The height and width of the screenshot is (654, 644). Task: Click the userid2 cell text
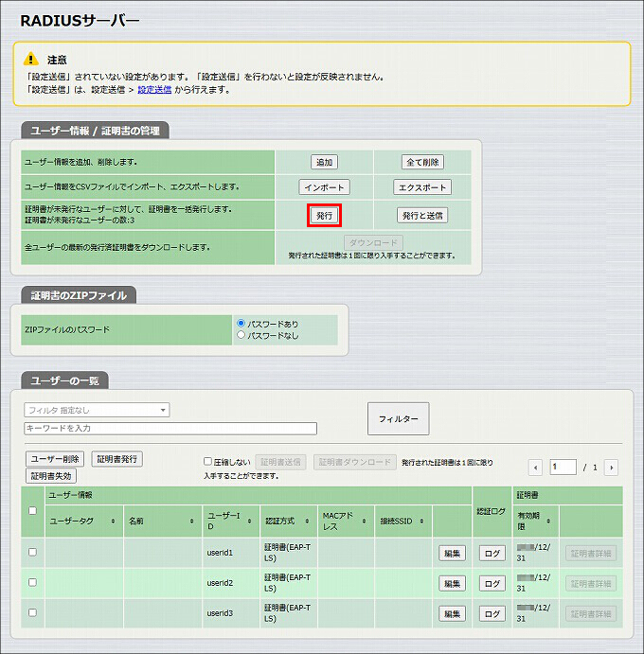pyautogui.click(x=220, y=583)
